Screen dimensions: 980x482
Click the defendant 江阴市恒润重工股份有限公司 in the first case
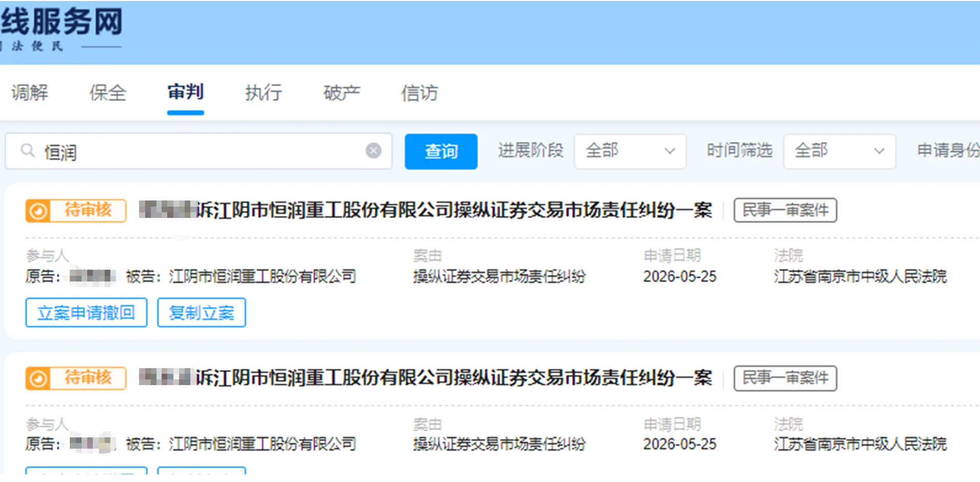point(262,276)
